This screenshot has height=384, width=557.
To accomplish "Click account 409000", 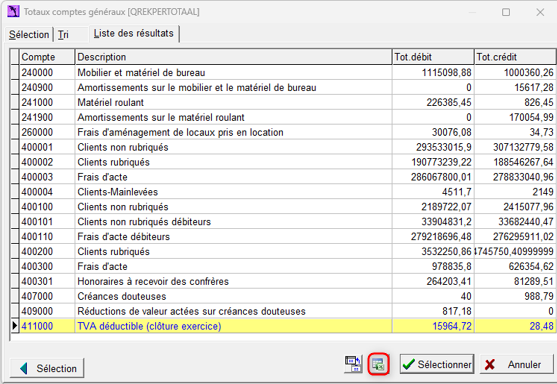I will pos(47,311).
